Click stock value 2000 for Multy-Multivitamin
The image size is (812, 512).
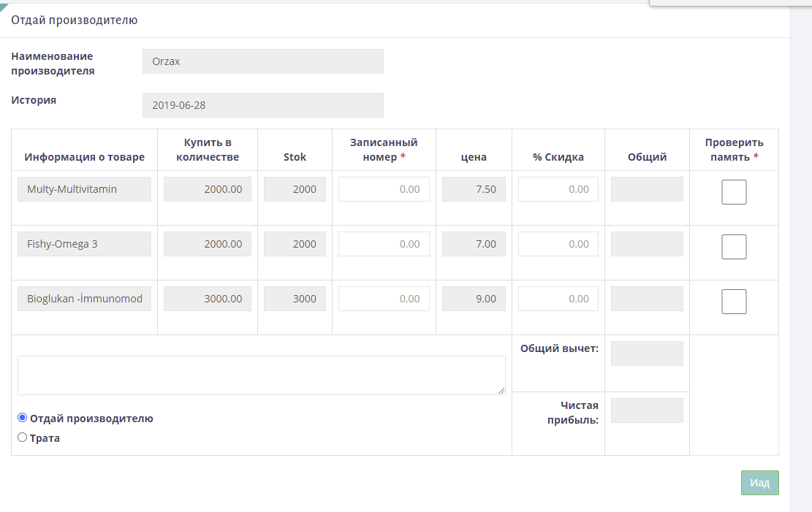pos(295,189)
